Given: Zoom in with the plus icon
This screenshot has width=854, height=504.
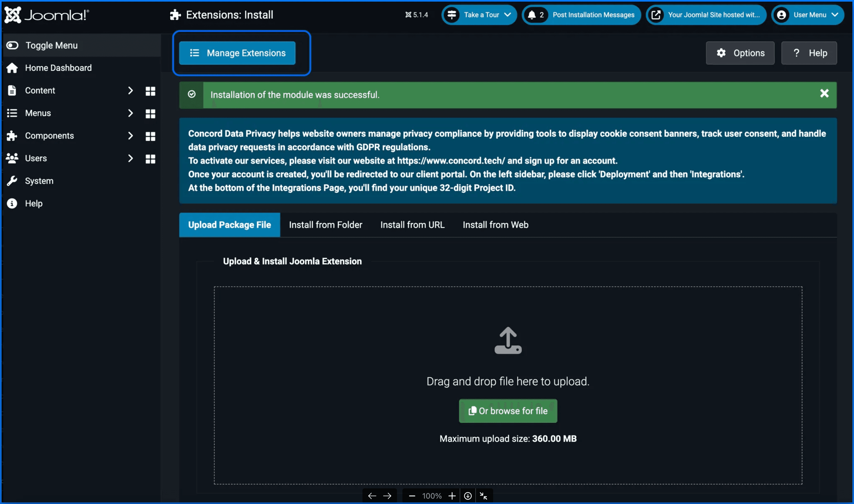Looking at the screenshot, I should [x=452, y=496].
